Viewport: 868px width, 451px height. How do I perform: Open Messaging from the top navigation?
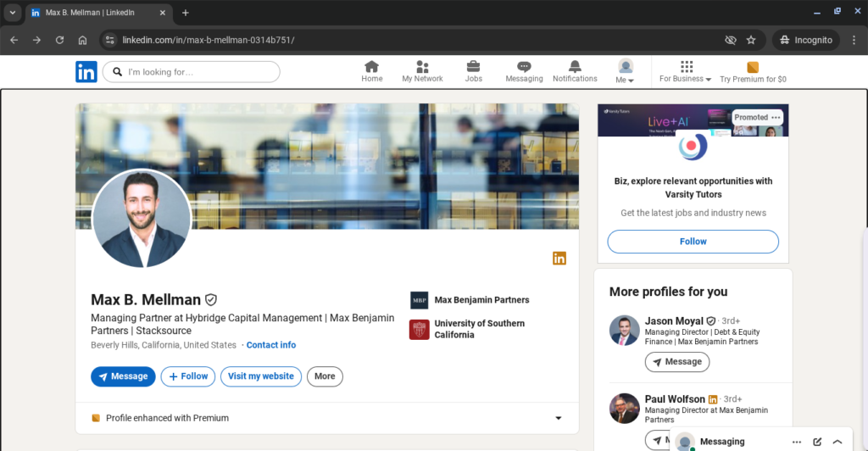click(524, 71)
